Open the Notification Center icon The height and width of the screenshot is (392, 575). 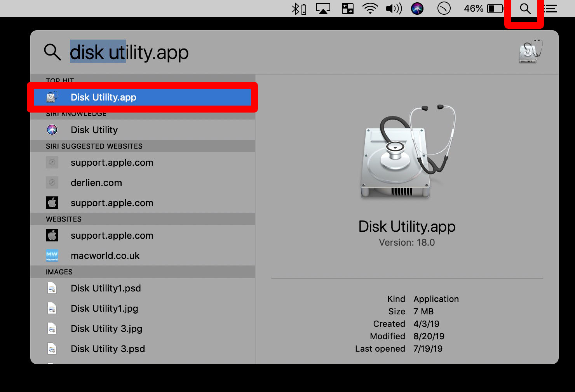click(x=550, y=8)
